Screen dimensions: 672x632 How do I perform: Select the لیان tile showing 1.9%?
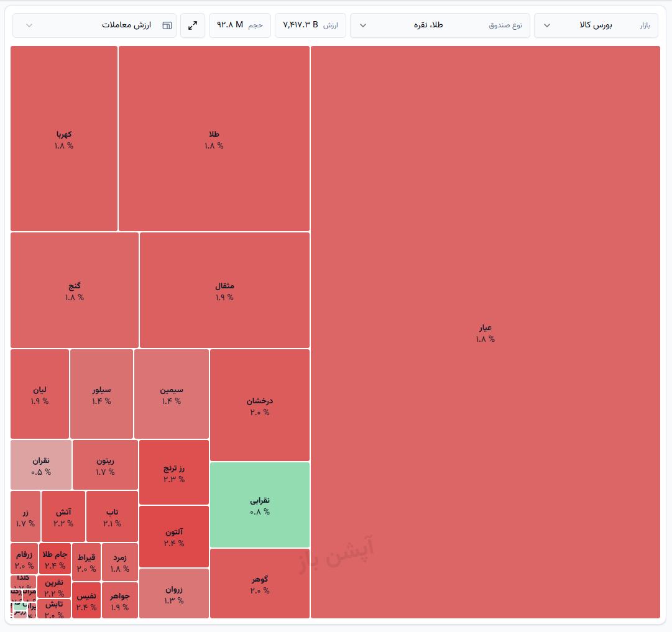tap(40, 394)
